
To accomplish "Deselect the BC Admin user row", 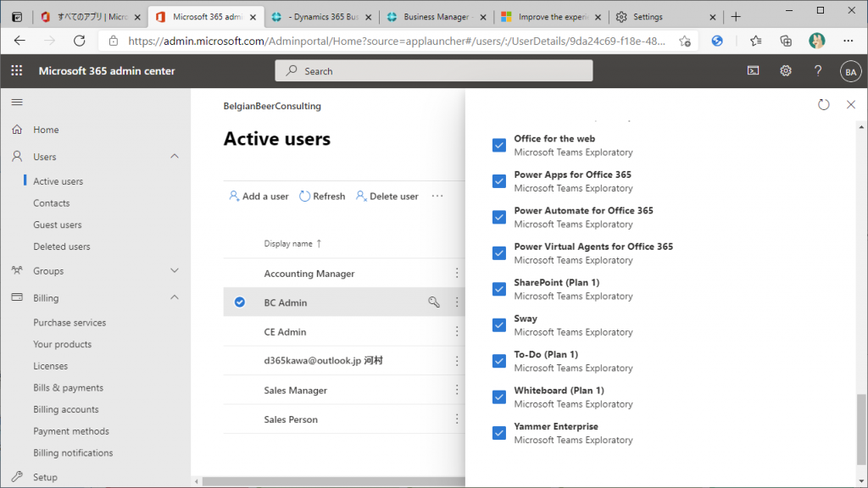I will (240, 302).
